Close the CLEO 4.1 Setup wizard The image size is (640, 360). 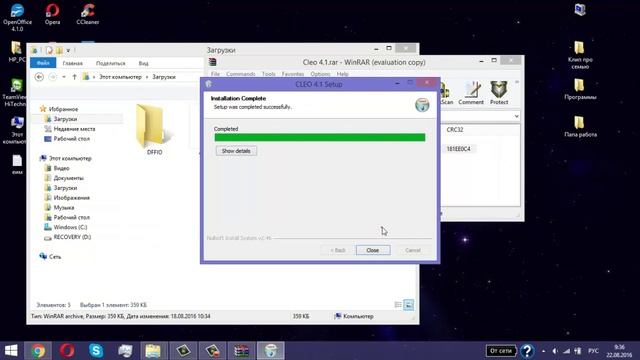(x=373, y=250)
